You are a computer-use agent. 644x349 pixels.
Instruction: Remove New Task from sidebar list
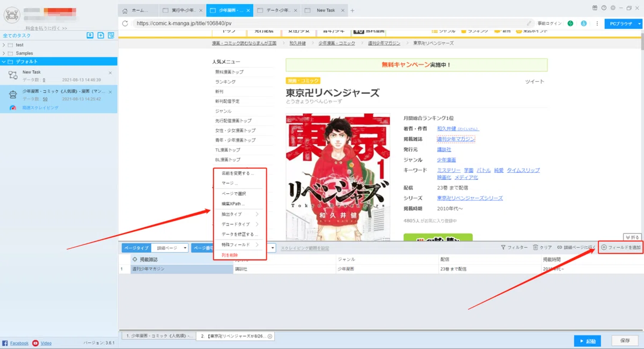[110, 72]
